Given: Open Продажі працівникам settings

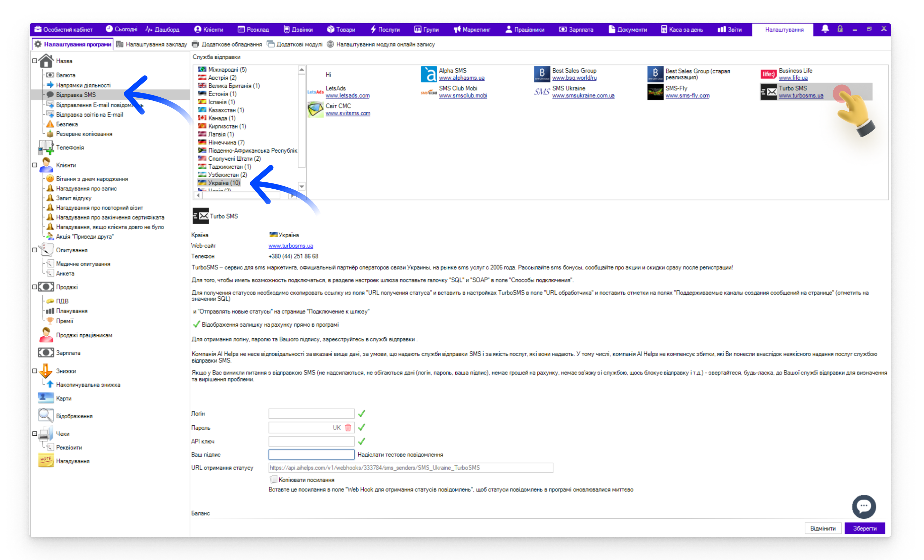Looking at the screenshot, I should 84,335.
